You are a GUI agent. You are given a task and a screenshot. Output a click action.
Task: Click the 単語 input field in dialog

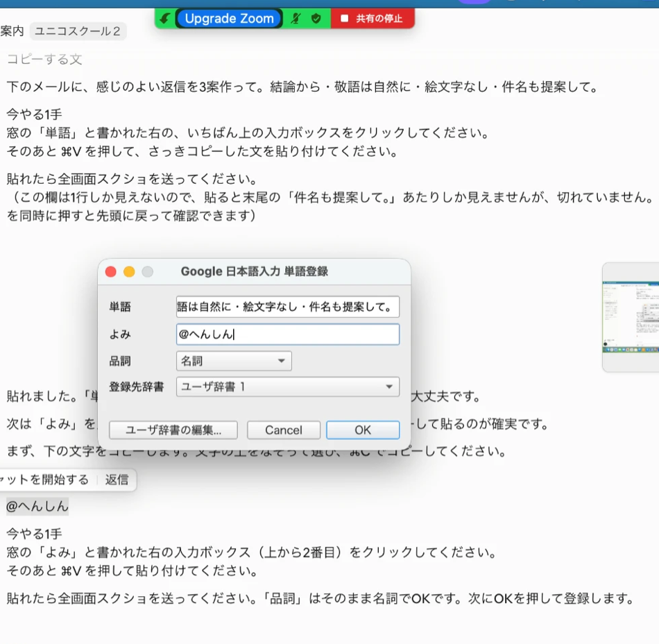(287, 307)
